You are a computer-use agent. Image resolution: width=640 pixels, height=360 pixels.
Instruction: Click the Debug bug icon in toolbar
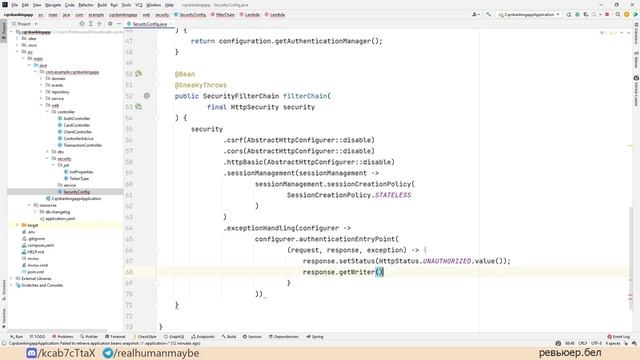pos(577,15)
